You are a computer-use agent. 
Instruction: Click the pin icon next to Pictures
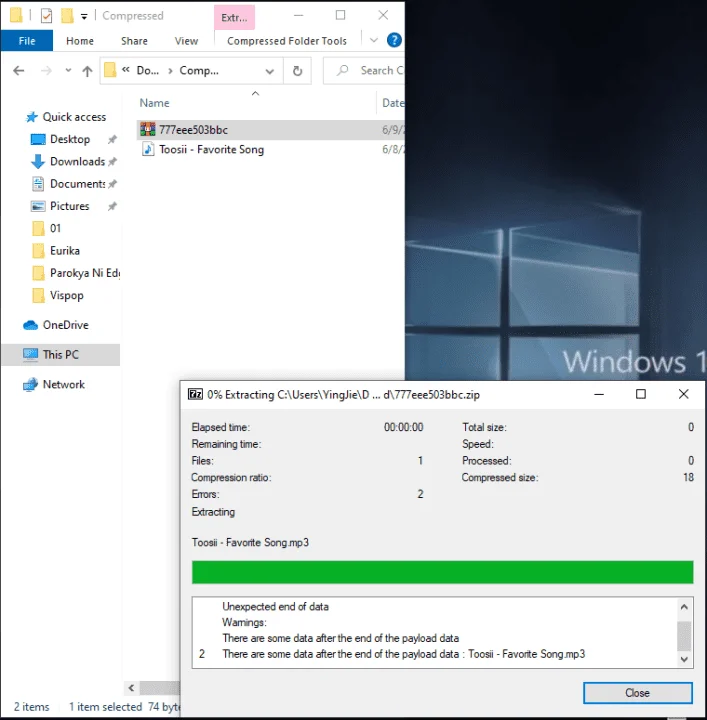pyautogui.click(x=112, y=206)
